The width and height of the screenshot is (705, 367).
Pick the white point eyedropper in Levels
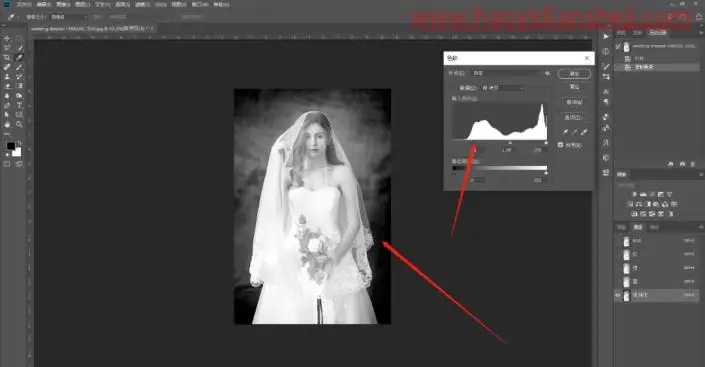[x=584, y=132]
